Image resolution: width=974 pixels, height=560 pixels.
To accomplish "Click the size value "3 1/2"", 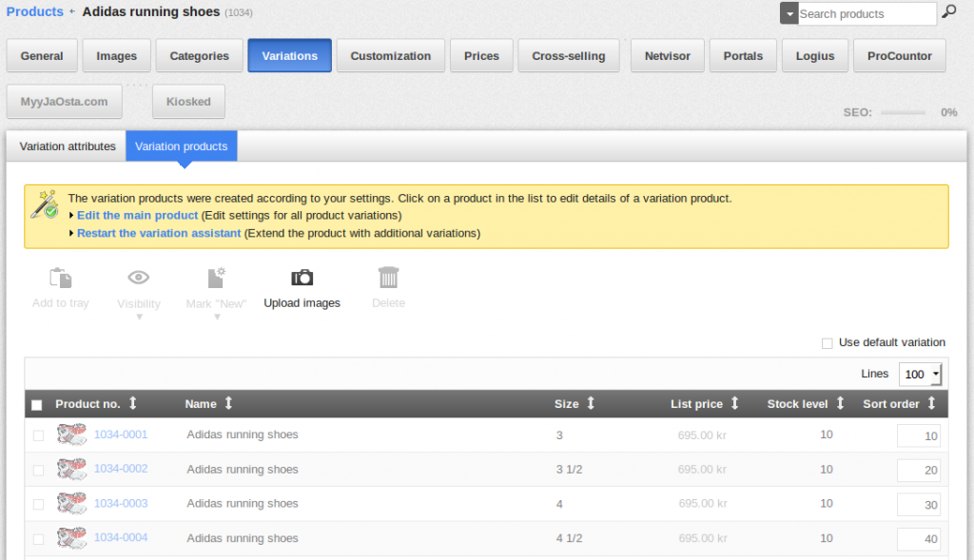I will (x=569, y=470).
